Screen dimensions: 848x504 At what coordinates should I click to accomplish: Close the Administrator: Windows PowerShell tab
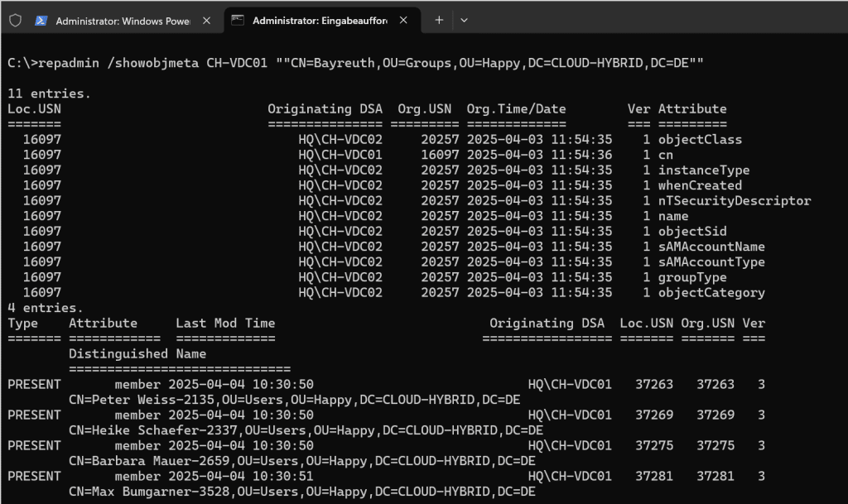207,21
